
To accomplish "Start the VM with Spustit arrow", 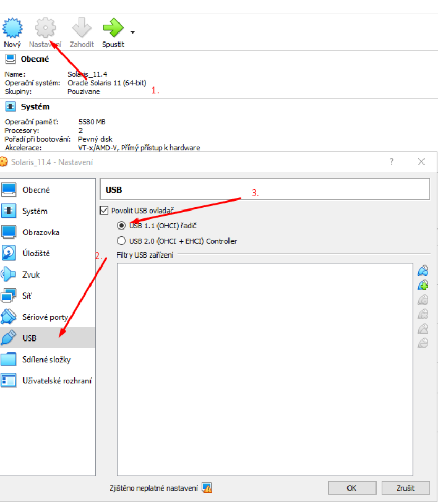I will pos(113,28).
